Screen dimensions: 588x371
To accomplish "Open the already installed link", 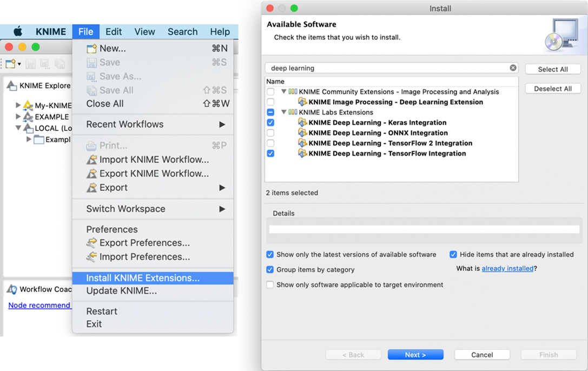I will click(x=507, y=268).
